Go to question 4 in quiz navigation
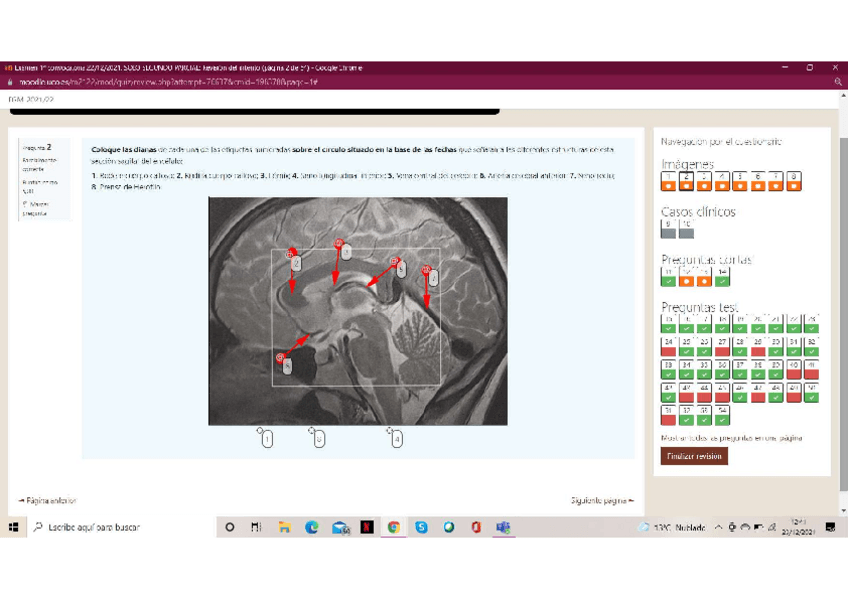The width and height of the screenshot is (848, 599). click(721, 181)
